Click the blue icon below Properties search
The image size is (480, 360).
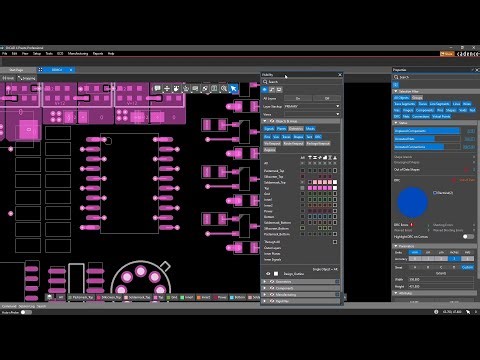click(396, 85)
